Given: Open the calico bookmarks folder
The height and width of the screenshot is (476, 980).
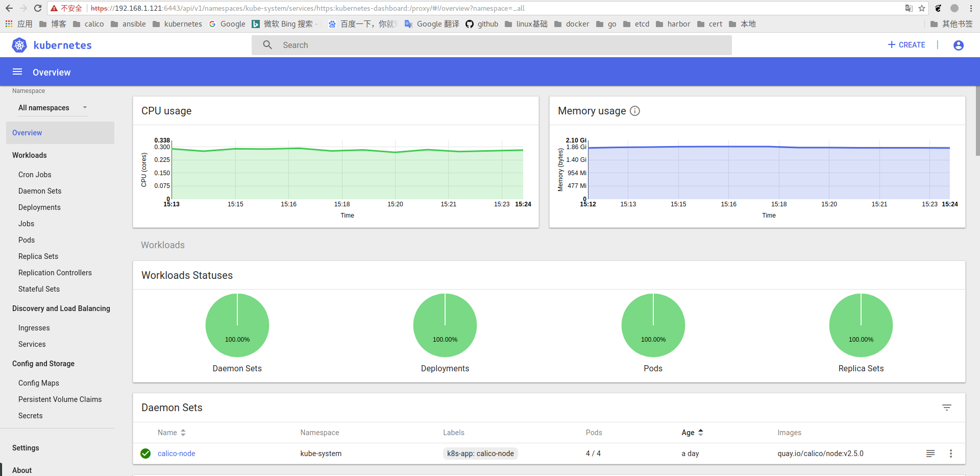Looking at the screenshot, I should (x=88, y=24).
